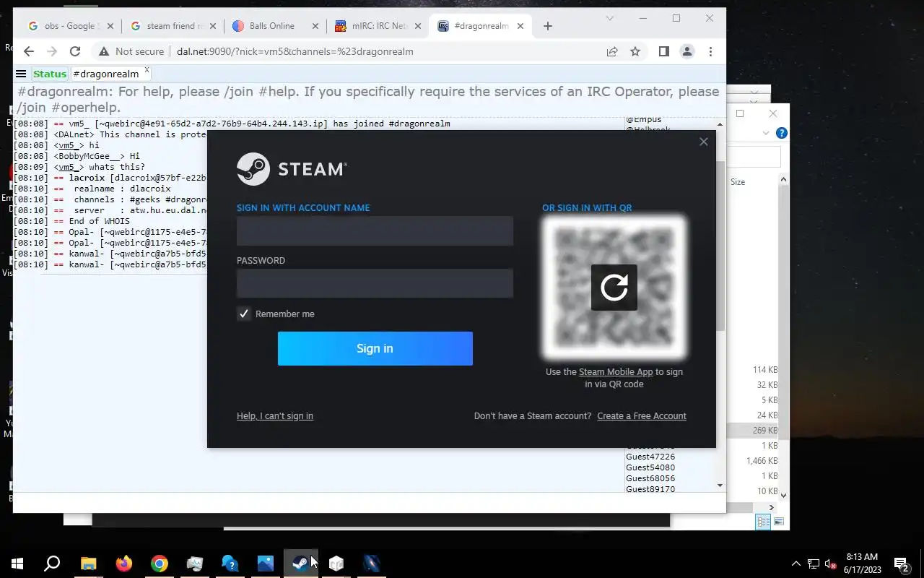The width and height of the screenshot is (924, 578).
Task: Launch Firefox from the taskbar
Action: click(123, 564)
